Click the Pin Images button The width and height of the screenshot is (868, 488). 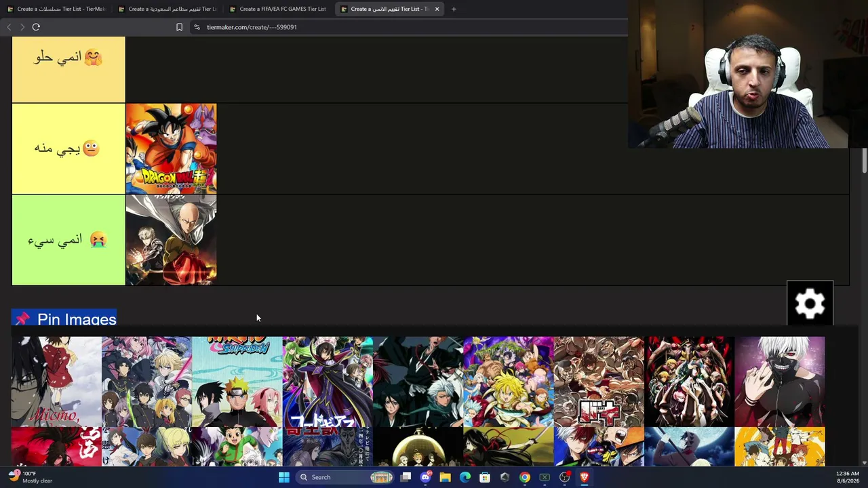coord(64,319)
